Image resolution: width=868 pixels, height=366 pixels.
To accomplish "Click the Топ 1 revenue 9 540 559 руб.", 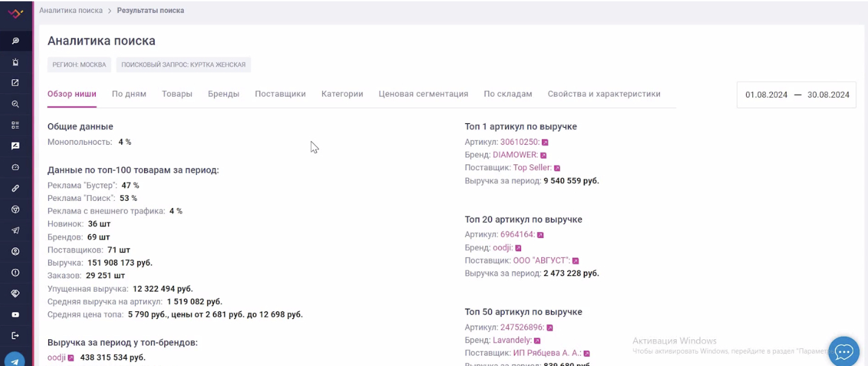I will (571, 181).
